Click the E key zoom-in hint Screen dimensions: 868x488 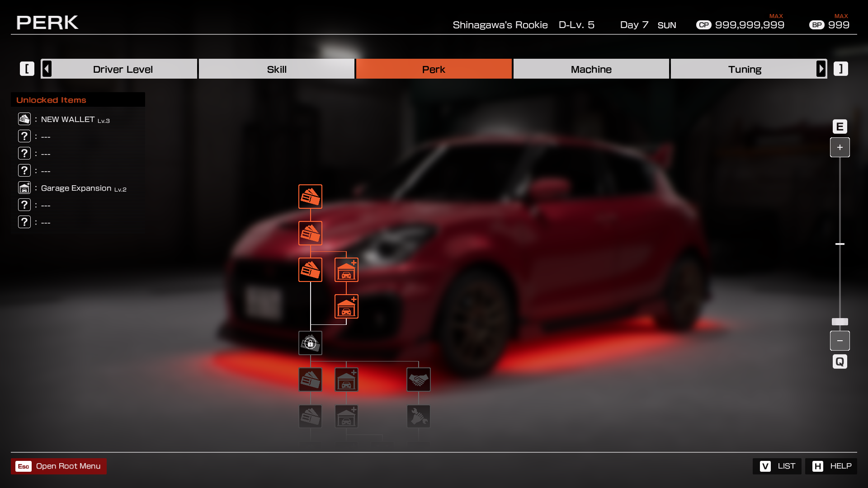[x=840, y=127]
